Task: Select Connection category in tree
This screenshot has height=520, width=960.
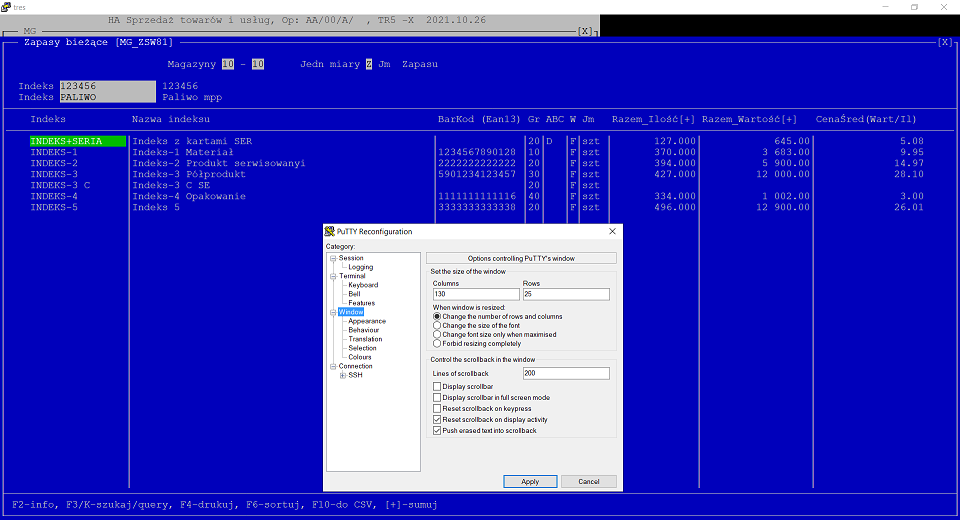Action: click(x=355, y=366)
